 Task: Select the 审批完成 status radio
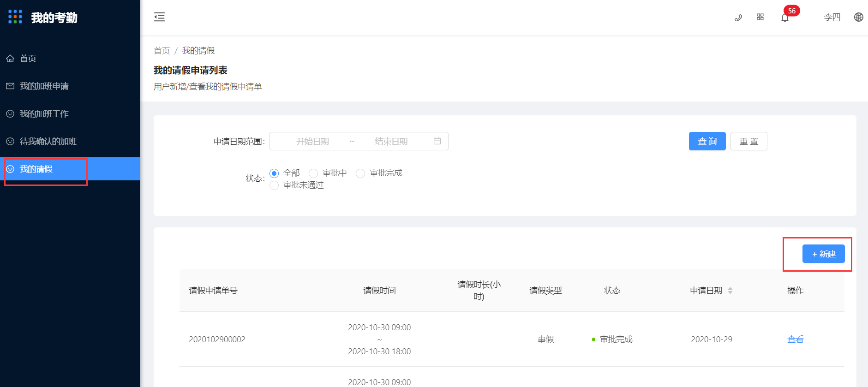click(x=360, y=173)
